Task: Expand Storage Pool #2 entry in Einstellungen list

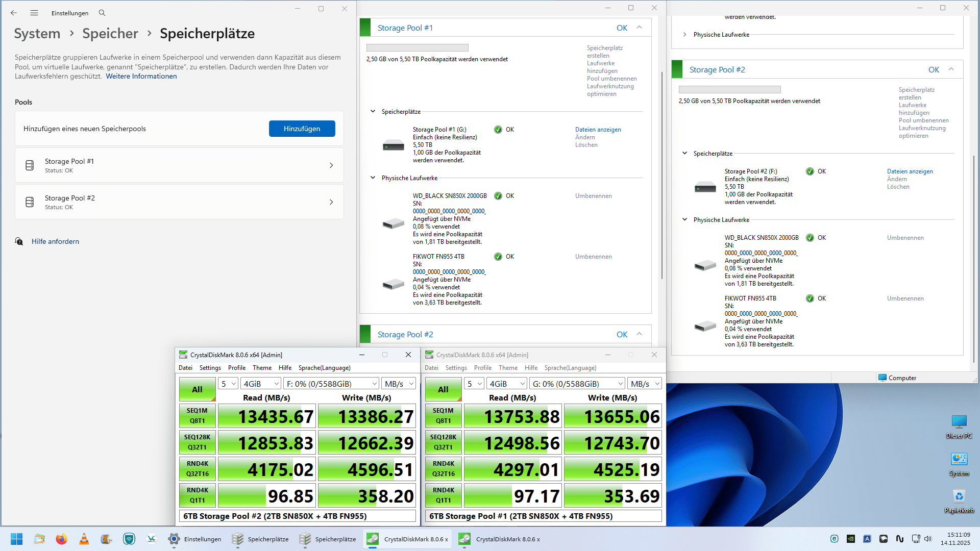Action: tap(179, 202)
